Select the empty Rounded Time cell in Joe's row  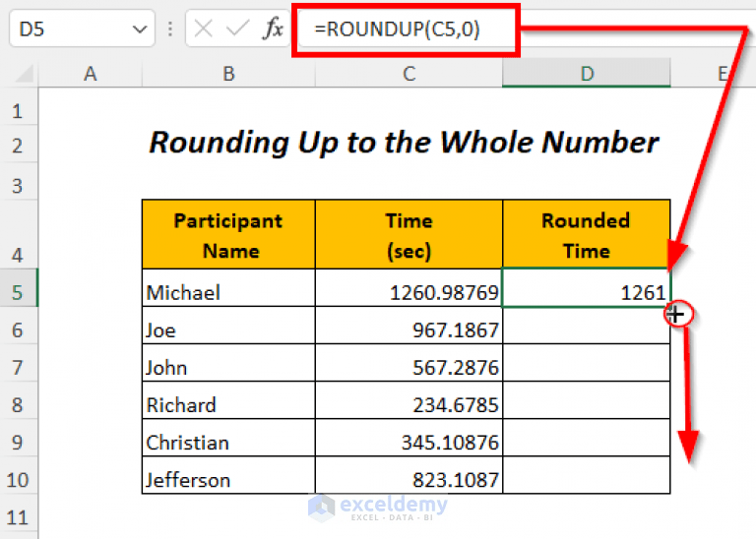tap(587, 326)
